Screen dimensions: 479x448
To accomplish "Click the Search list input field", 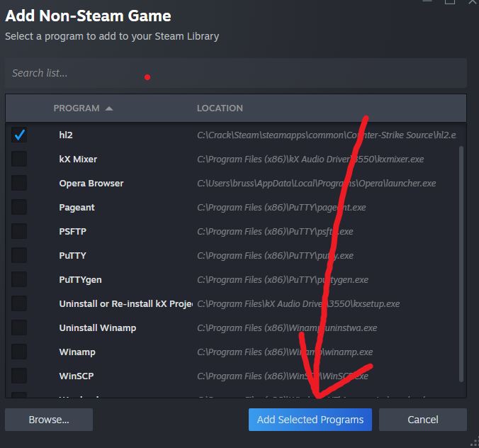I will (235, 73).
